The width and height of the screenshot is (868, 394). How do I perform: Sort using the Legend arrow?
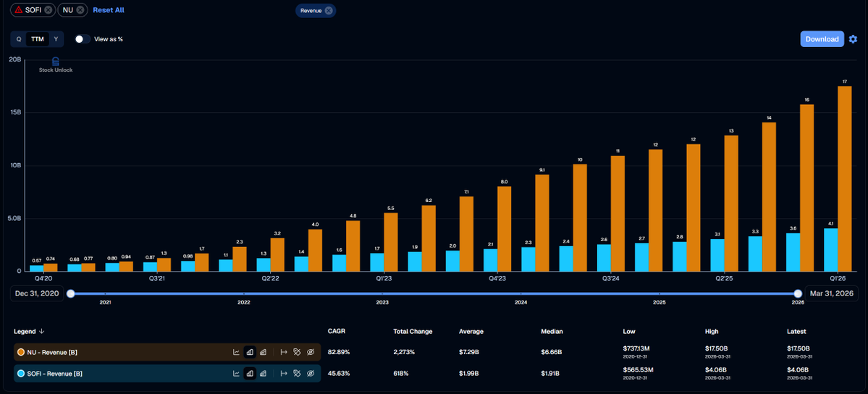pyautogui.click(x=42, y=332)
